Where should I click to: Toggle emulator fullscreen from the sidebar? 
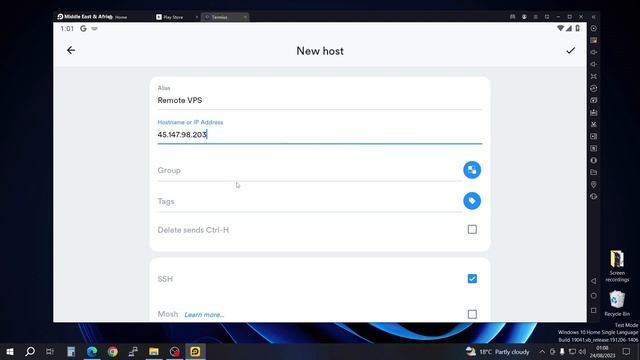click(594, 76)
